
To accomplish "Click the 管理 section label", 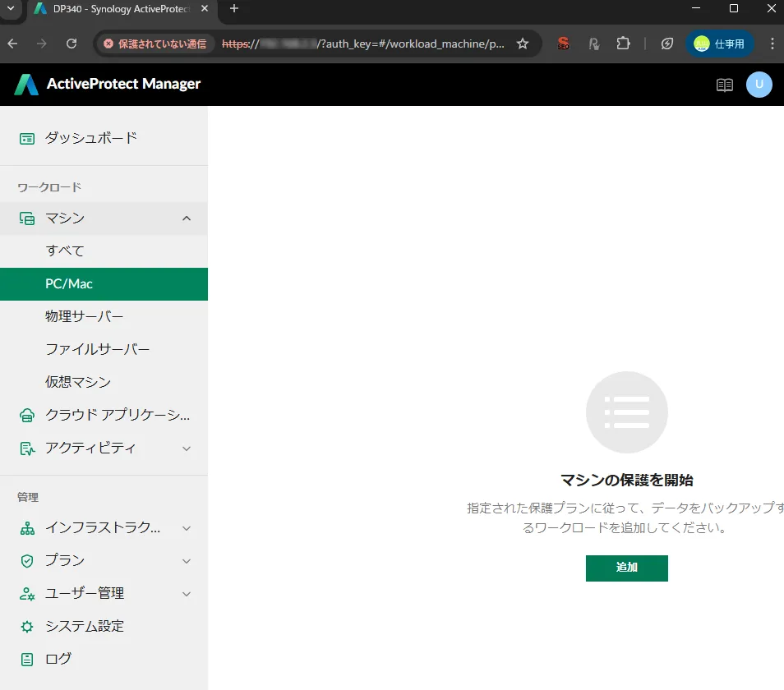I will [x=28, y=497].
